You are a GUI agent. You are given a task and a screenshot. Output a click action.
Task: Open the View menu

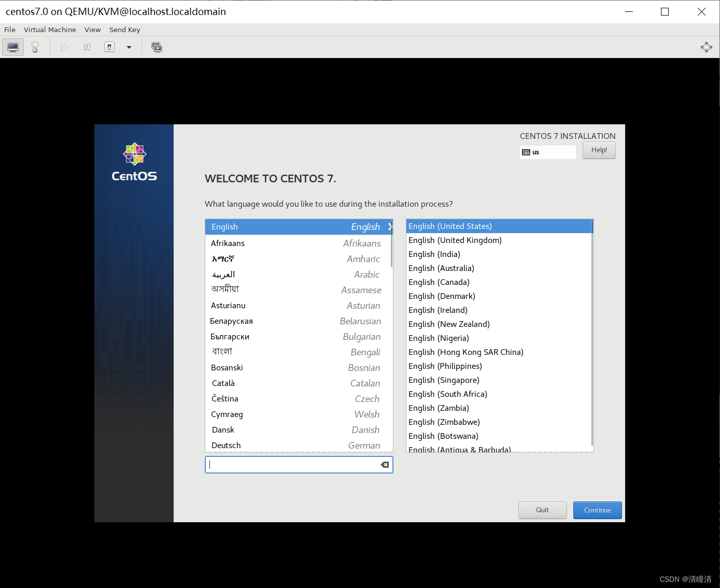click(93, 30)
